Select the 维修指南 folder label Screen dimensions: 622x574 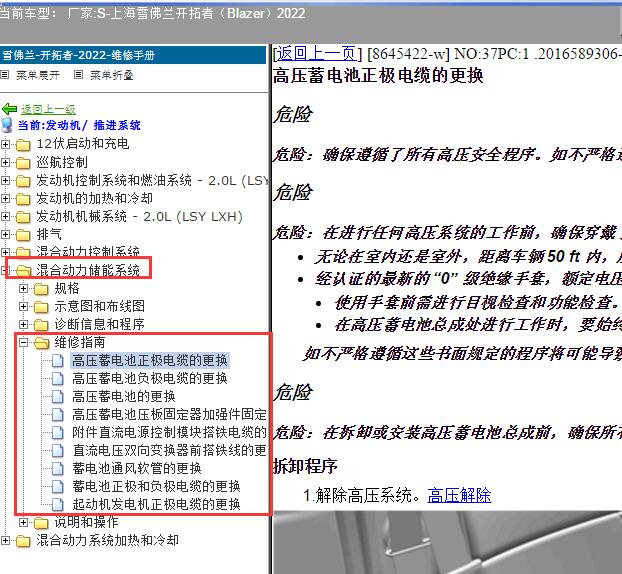click(x=80, y=342)
